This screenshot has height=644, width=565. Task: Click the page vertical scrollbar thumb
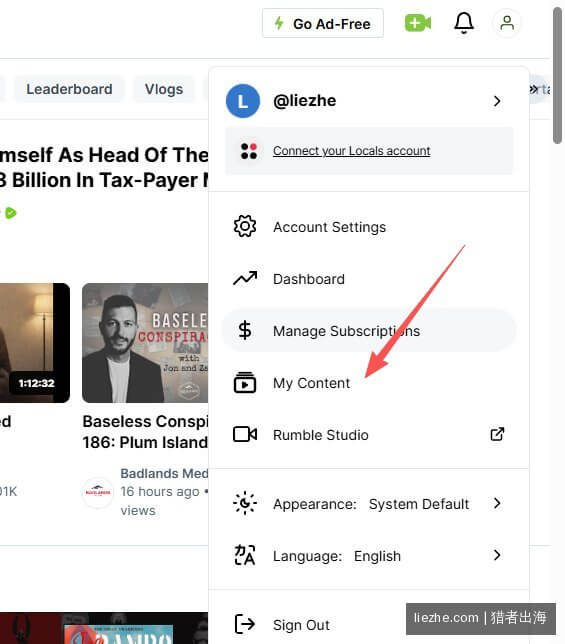[557, 75]
